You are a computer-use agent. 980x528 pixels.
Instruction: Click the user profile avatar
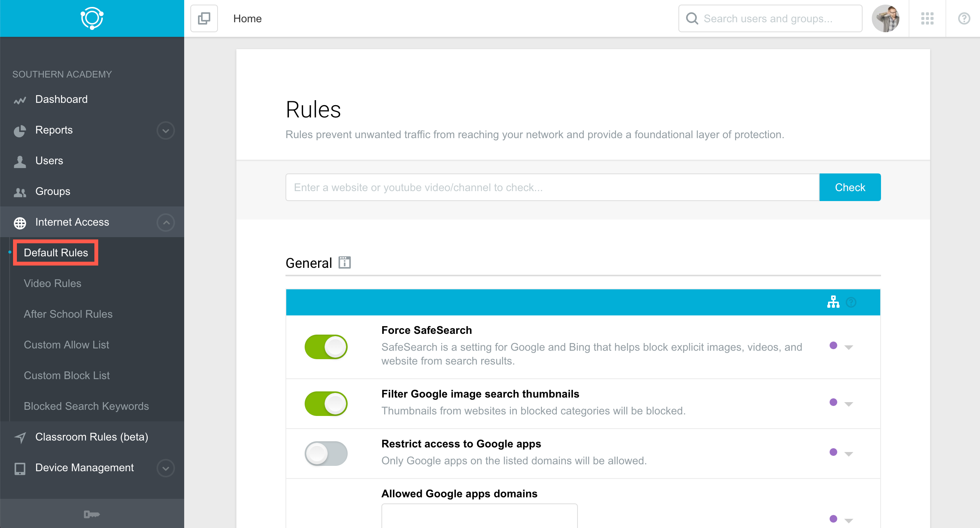click(x=885, y=18)
